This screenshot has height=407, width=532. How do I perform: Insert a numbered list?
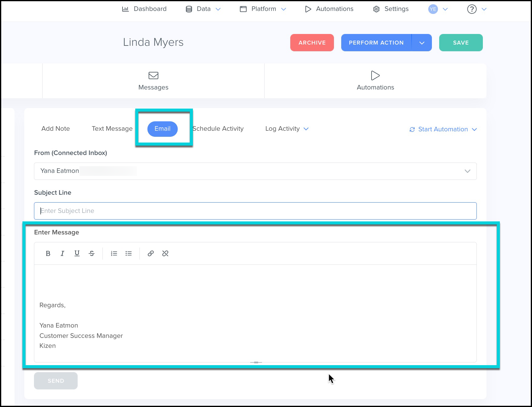point(114,254)
